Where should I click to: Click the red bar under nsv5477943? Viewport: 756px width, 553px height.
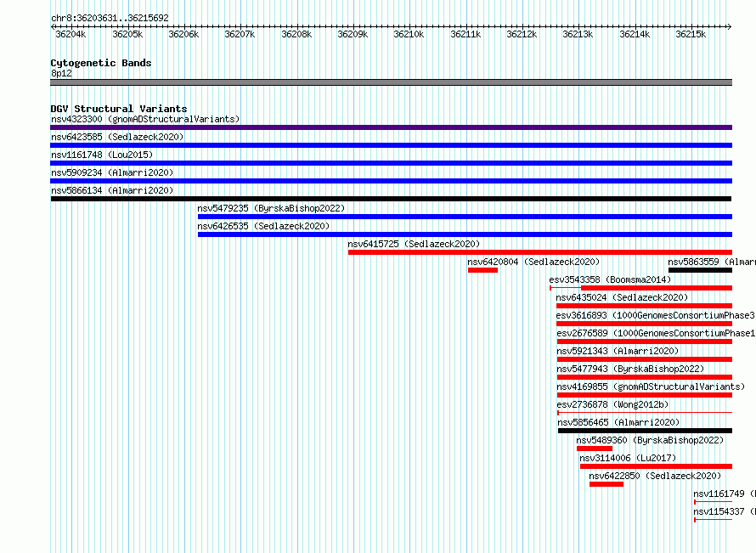click(x=645, y=377)
